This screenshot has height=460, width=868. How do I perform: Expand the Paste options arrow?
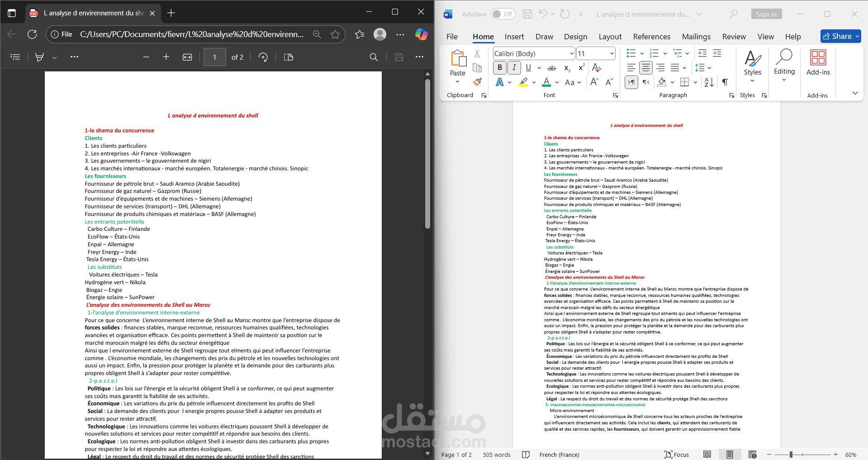click(x=457, y=82)
